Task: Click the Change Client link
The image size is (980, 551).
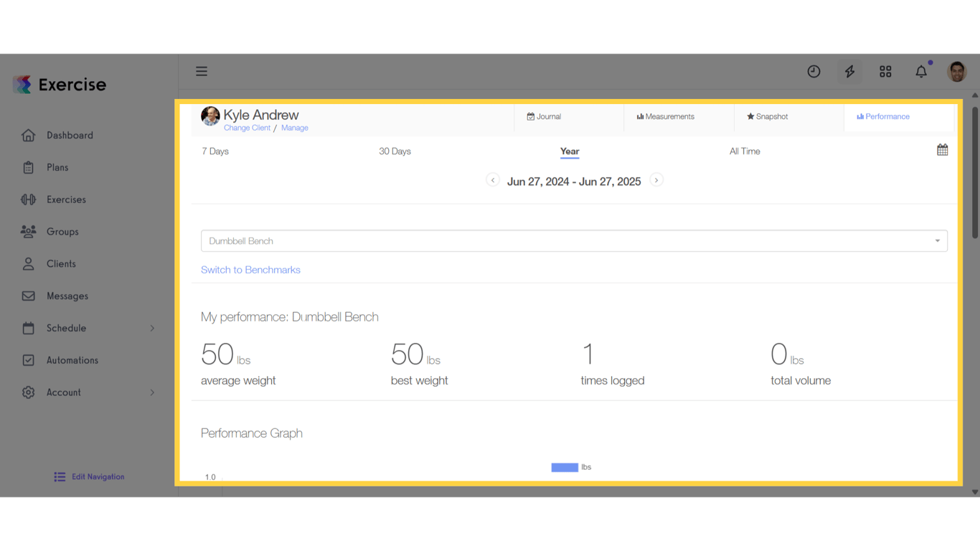Action: [247, 127]
